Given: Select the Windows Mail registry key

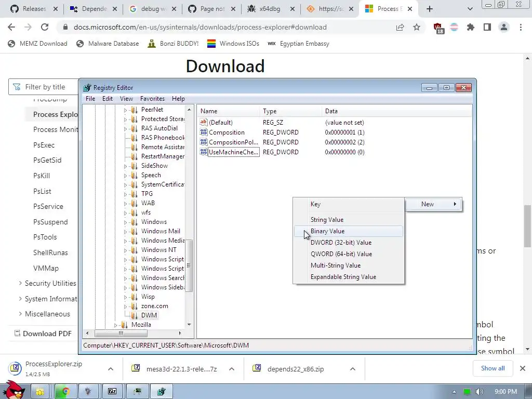Looking at the screenshot, I should pyautogui.click(x=161, y=231).
